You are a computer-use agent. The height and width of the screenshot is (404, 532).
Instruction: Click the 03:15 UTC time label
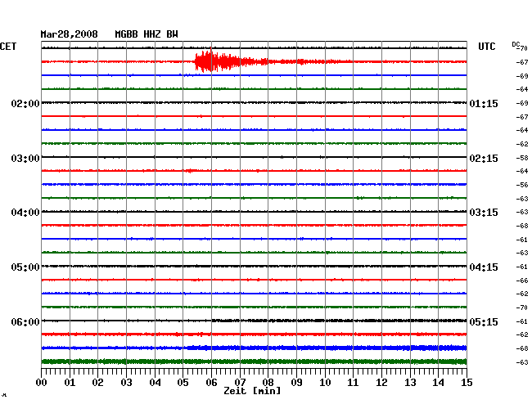coord(484,213)
